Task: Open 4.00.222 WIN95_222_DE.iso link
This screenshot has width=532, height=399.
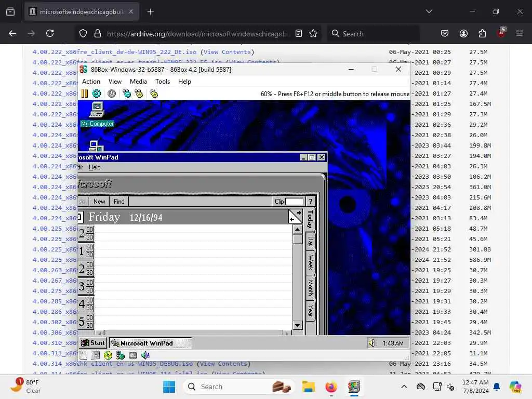Action: click(115, 52)
